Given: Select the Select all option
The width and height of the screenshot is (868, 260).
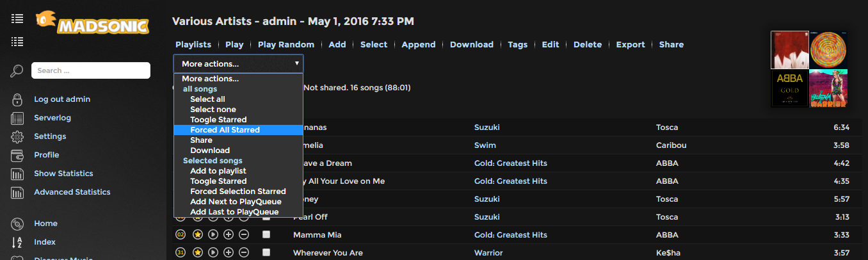Looking at the screenshot, I should [207, 99].
